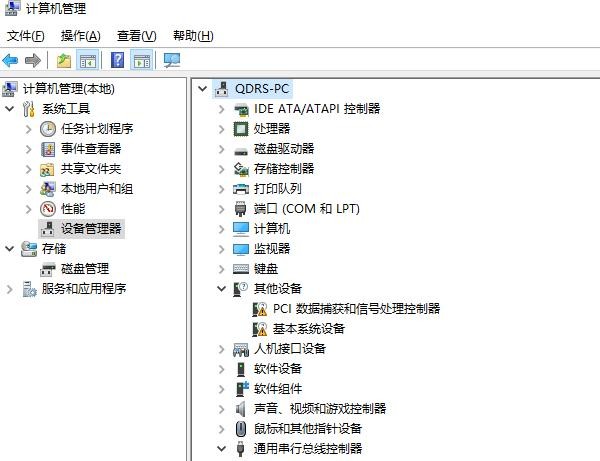Image resolution: width=600 pixels, height=461 pixels.
Task: Select 磁盘管理 in the left tree
Action: point(85,269)
